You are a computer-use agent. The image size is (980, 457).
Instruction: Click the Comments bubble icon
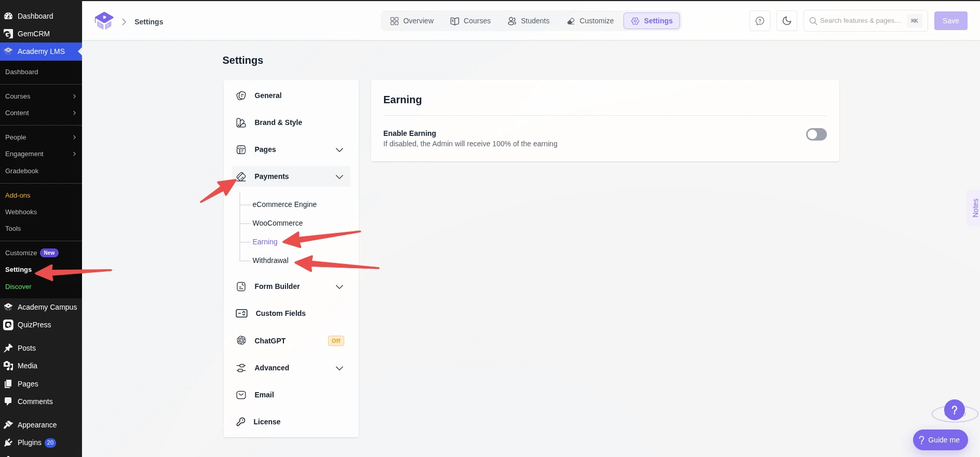pyautogui.click(x=8, y=401)
